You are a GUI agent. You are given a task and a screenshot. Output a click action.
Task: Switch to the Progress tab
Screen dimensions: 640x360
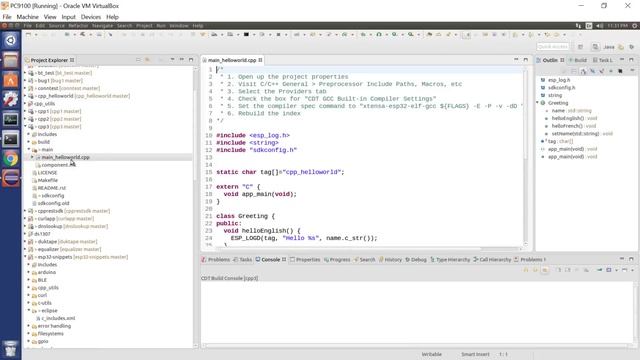(337, 260)
